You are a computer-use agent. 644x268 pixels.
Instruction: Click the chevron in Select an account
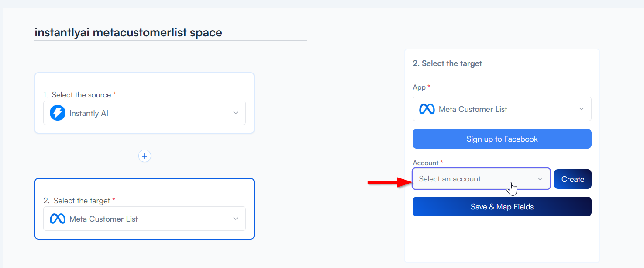[x=540, y=179]
